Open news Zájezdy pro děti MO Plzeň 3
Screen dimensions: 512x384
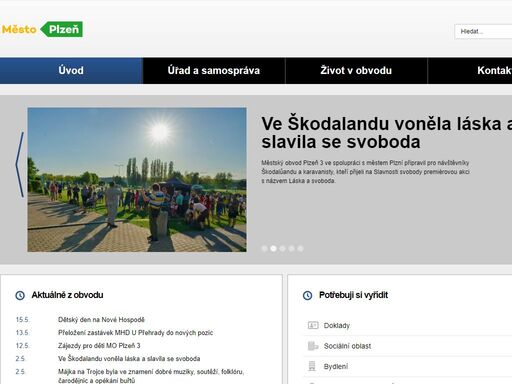(x=99, y=346)
